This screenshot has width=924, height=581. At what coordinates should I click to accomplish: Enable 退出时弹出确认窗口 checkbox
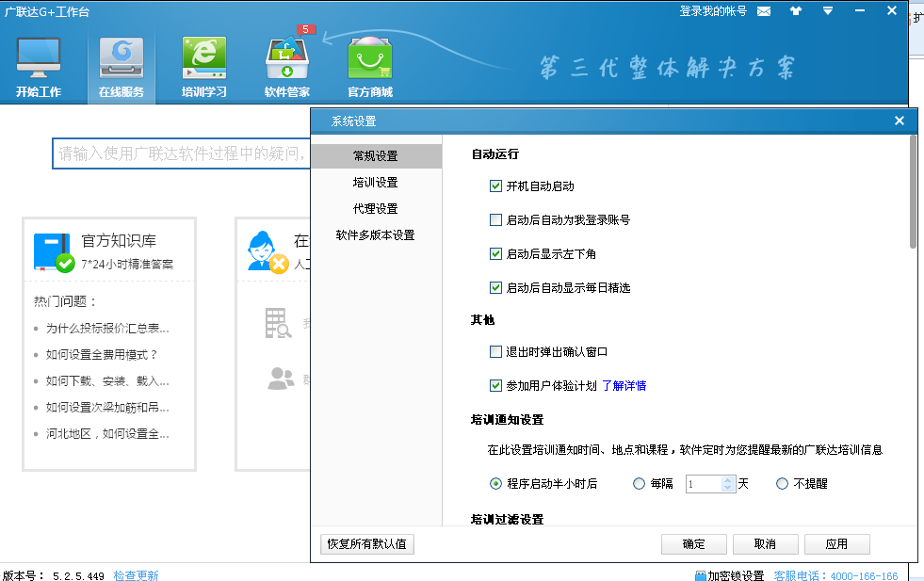click(x=495, y=352)
